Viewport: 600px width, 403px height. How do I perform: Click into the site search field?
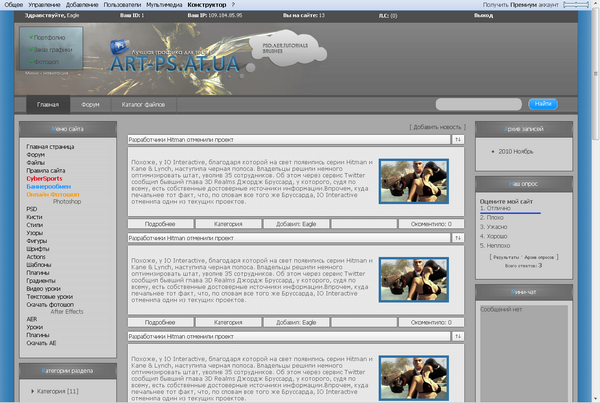coord(478,104)
